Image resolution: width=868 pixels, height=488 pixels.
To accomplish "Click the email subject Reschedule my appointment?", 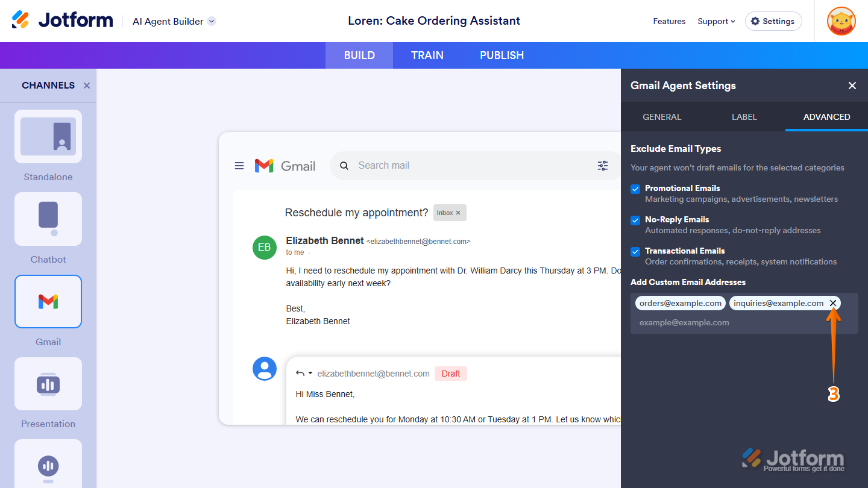I will pos(357,213).
